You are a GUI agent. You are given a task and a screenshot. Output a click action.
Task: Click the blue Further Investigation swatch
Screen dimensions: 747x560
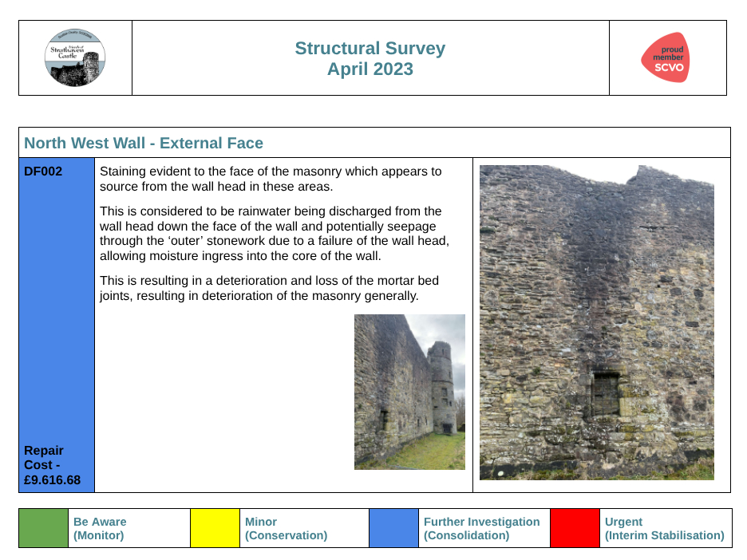[x=393, y=528]
